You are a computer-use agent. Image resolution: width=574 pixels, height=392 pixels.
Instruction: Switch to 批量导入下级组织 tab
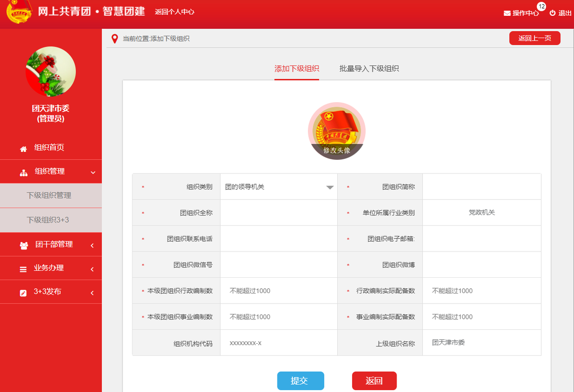click(369, 68)
